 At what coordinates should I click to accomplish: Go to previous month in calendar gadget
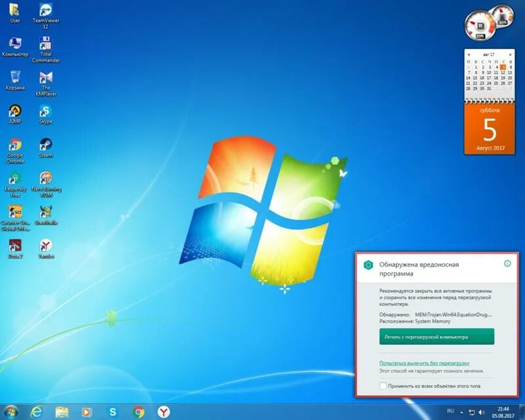(x=469, y=54)
